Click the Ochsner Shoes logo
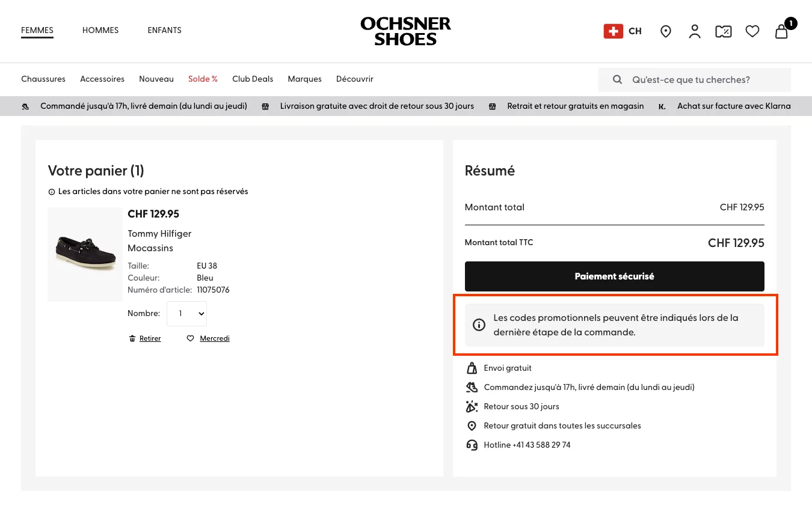Screen dimensions: 812x512 point(405,31)
